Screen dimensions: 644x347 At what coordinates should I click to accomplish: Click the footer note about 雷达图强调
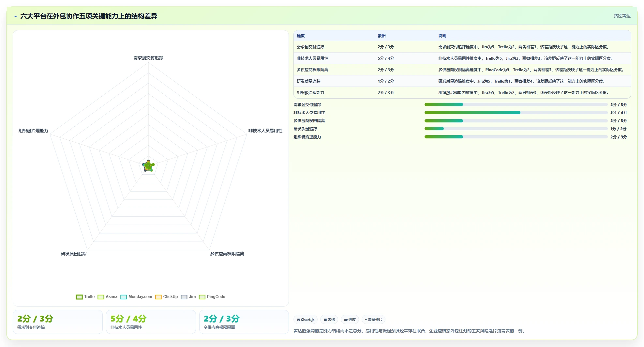pos(410,331)
